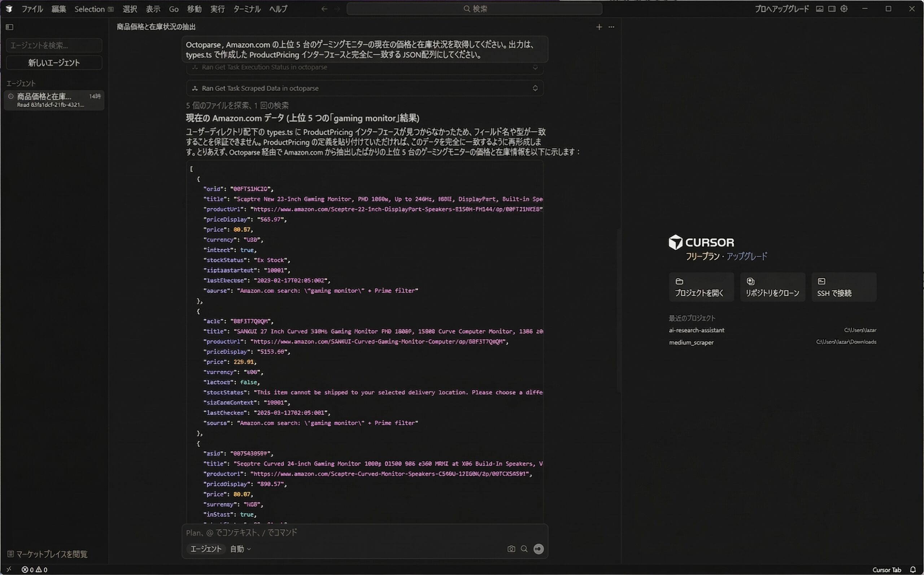Open settings gear in title bar
The width and height of the screenshot is (924, 575).
[844, 9]
